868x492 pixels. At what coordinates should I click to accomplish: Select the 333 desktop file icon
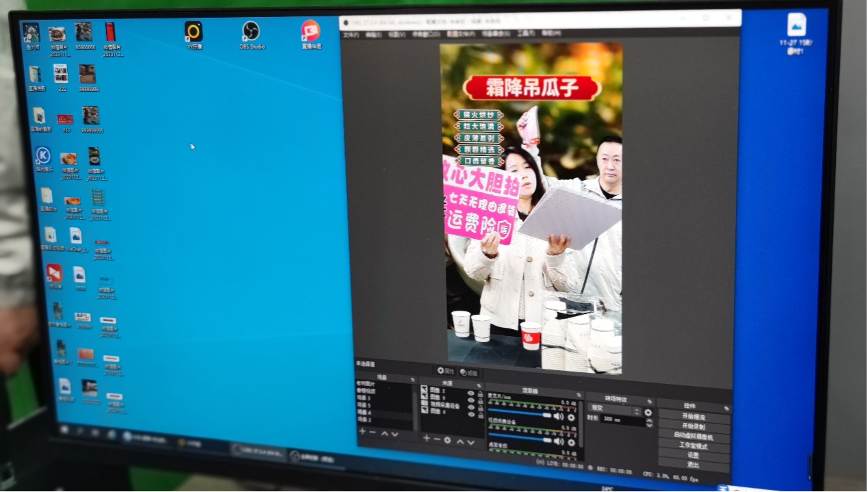(66, 122)
